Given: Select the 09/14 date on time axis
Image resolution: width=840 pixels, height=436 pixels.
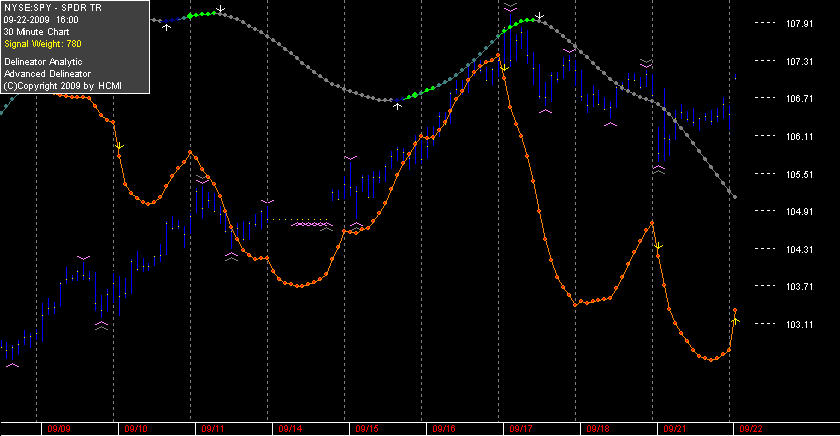Looking at the screenshot, I should point(290,429).
